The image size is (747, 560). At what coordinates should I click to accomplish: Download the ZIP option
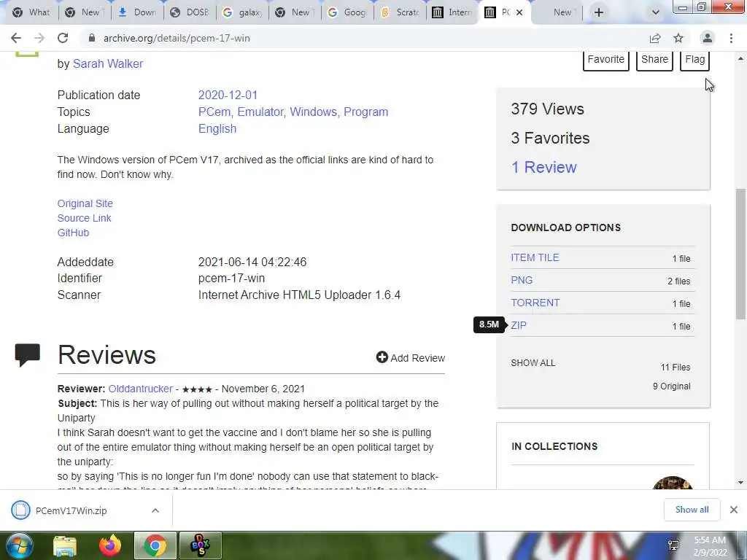(x=519, y=325)
